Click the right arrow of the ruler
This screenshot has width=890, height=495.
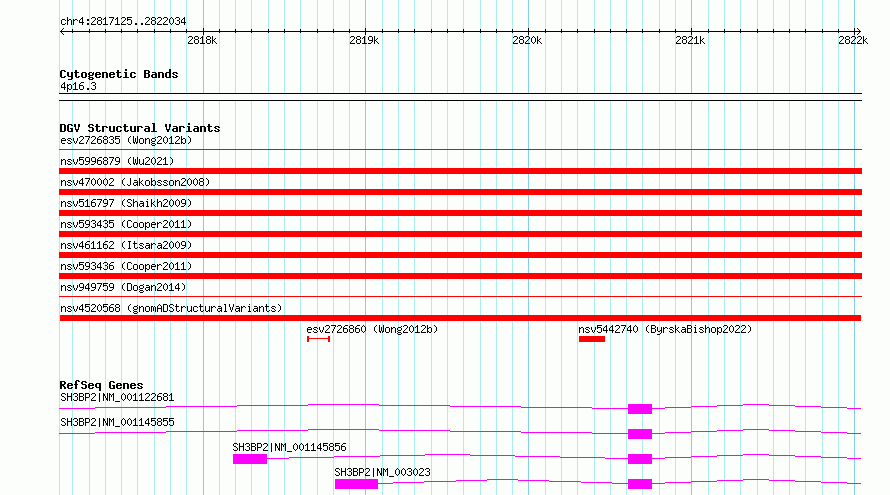click(858, 32)
